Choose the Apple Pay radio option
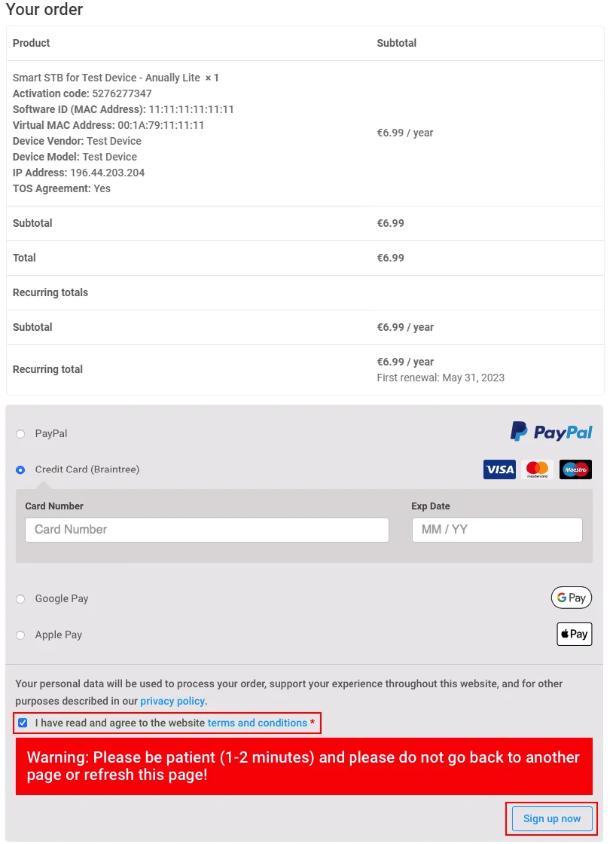Viewport: 616px width, 844px height. tap(20, 635)
